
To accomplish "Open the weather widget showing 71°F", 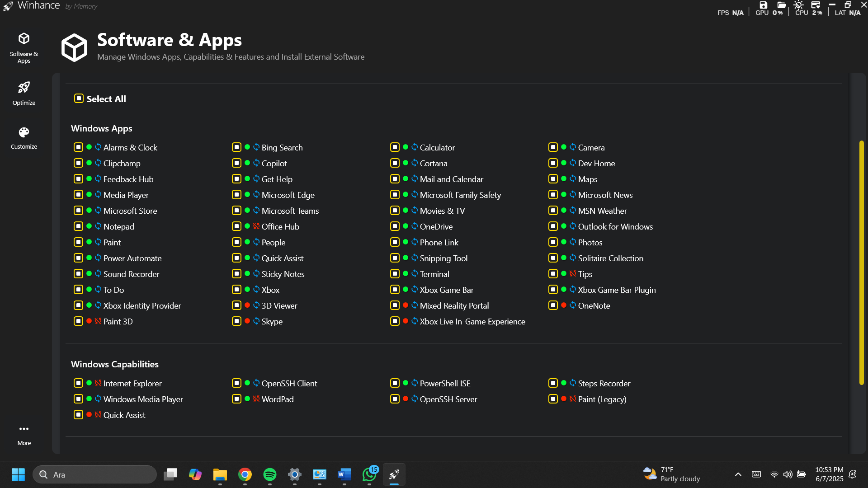I will pyautogui.click(x=672, y=474).
